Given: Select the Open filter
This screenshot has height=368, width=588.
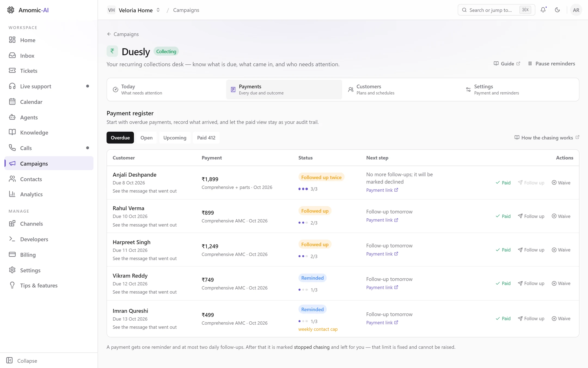Looking at the screenshot, I should pos(146,138).
